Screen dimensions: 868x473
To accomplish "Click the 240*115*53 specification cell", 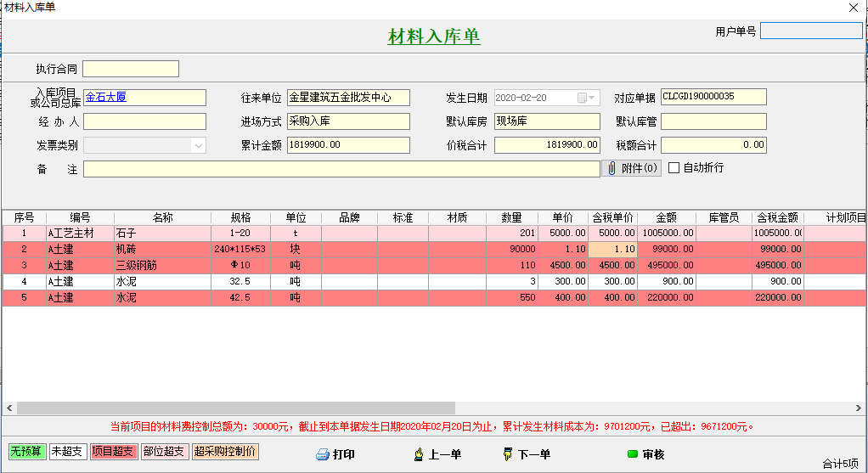I will click(241, 250).
